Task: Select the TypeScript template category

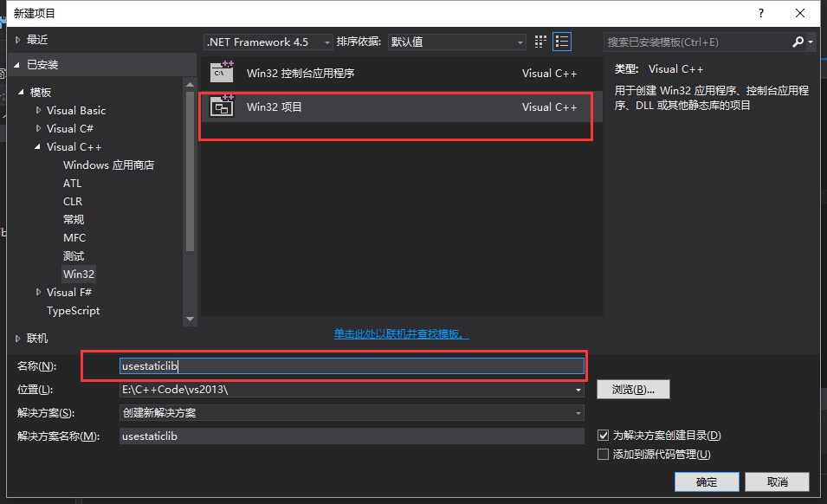Action: [74, 311]
